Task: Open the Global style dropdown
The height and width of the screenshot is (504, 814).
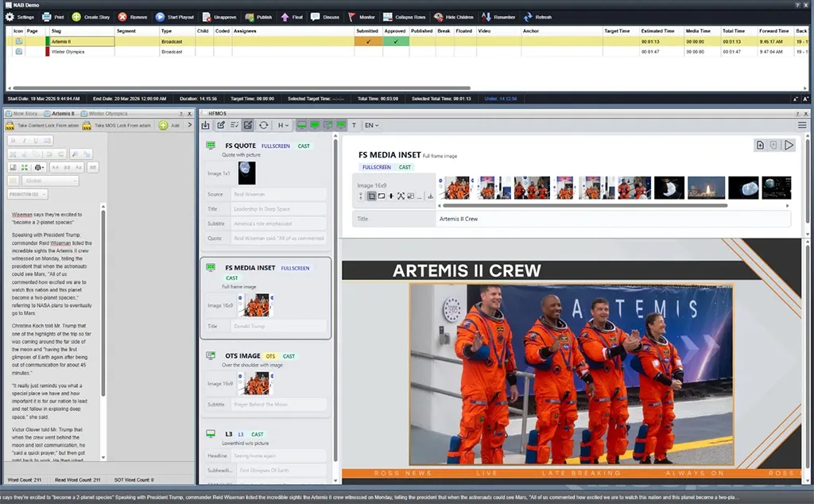Action: [51, 180]
